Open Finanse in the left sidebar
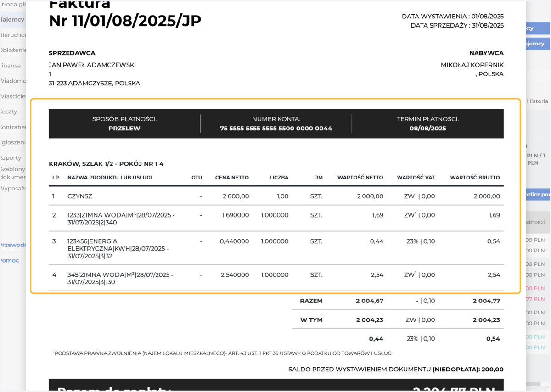The height and width of the screenshot is (392, 551). coord(11,66)
